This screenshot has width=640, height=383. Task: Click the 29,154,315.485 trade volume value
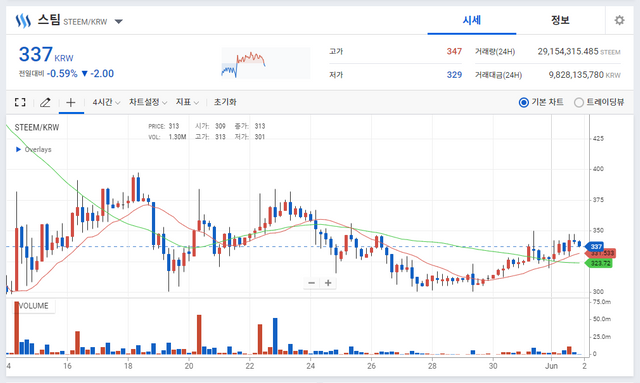tap(567, 51)
